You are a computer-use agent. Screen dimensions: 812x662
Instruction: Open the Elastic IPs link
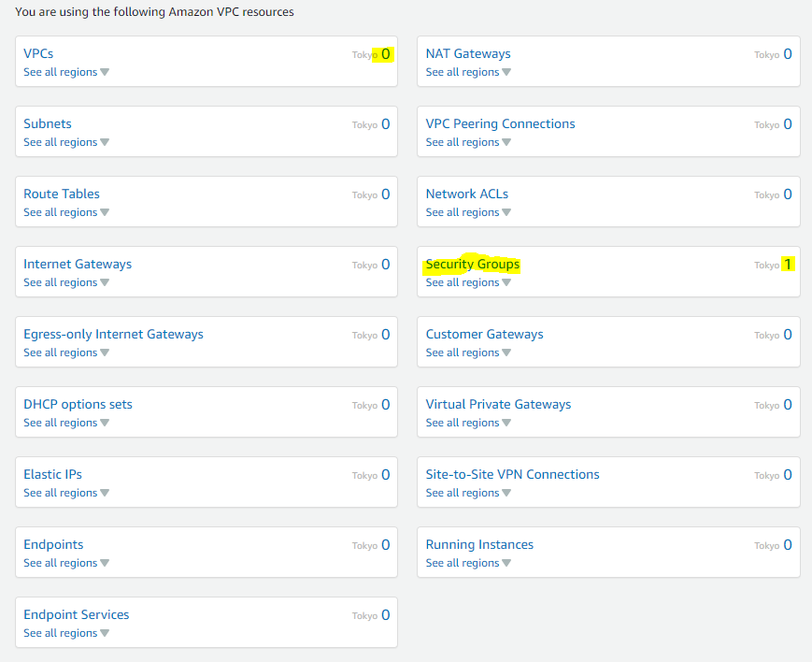52,474
